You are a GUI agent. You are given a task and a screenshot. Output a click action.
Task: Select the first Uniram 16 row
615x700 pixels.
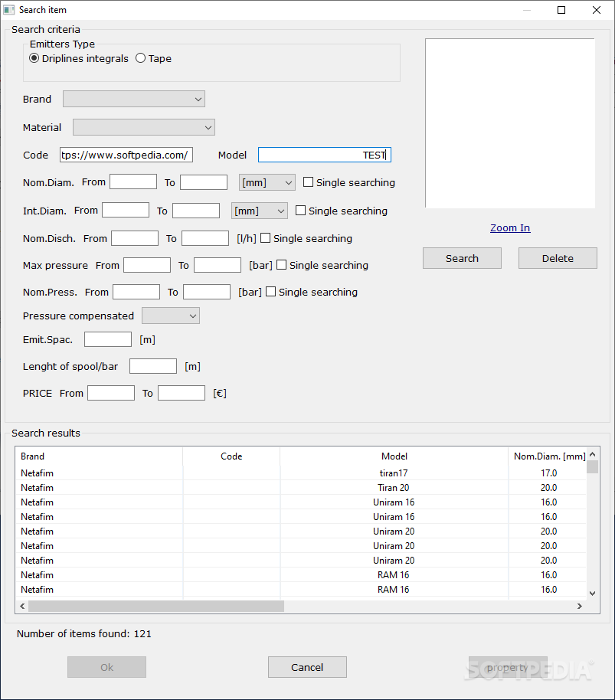tap(301, 502)
